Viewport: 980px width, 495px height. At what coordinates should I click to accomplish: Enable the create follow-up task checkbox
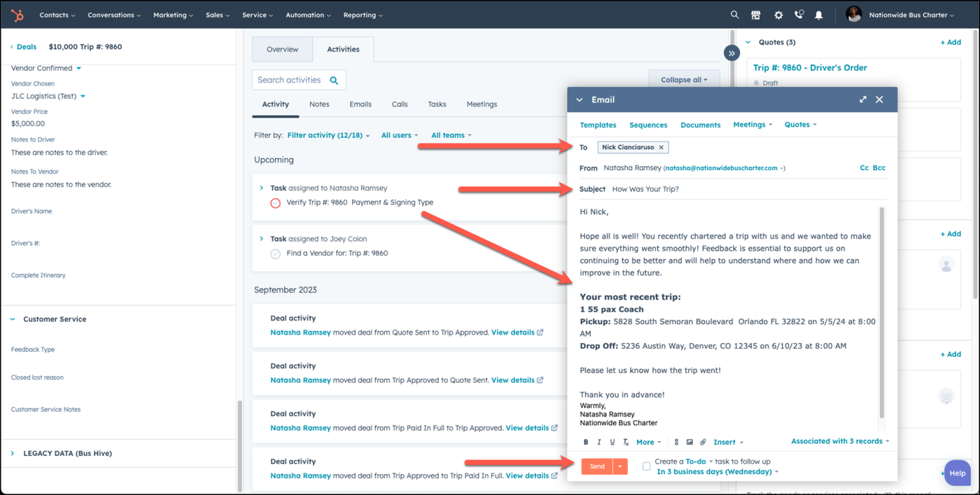coord(646,466)
